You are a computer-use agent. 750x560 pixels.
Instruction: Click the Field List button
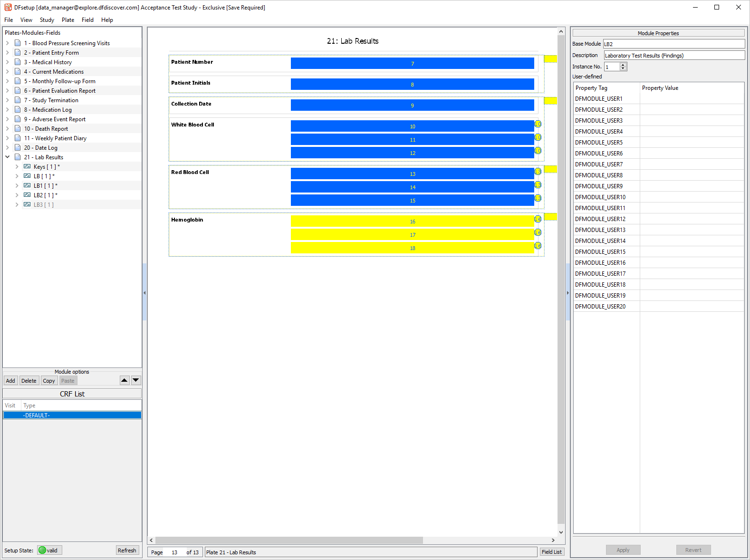tap(551, 552)
